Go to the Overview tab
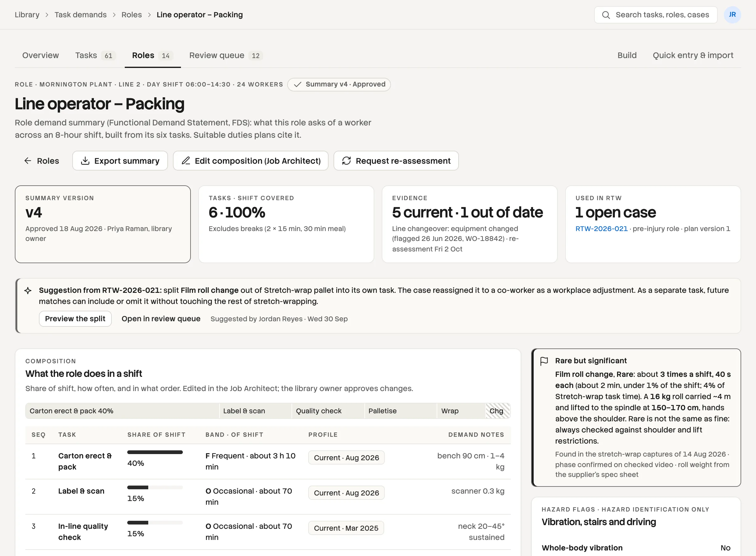The width and height of the screenshot is (756, 556). (40, 55)
